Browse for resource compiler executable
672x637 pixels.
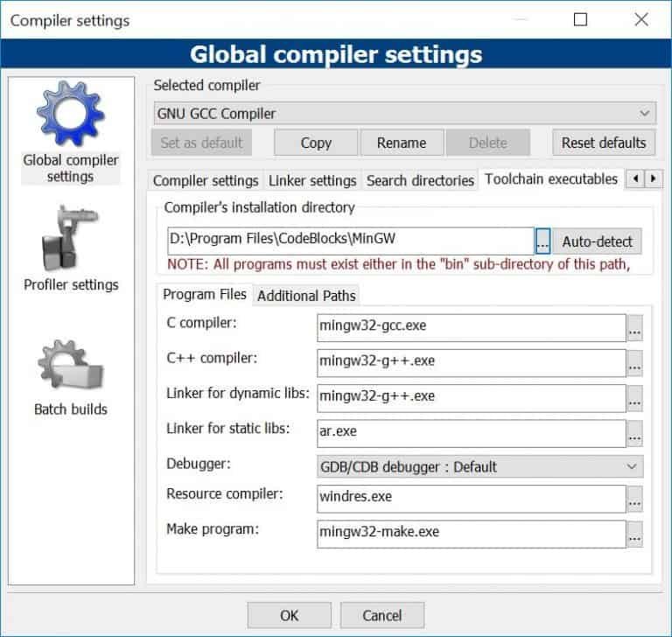click(634, 499)
